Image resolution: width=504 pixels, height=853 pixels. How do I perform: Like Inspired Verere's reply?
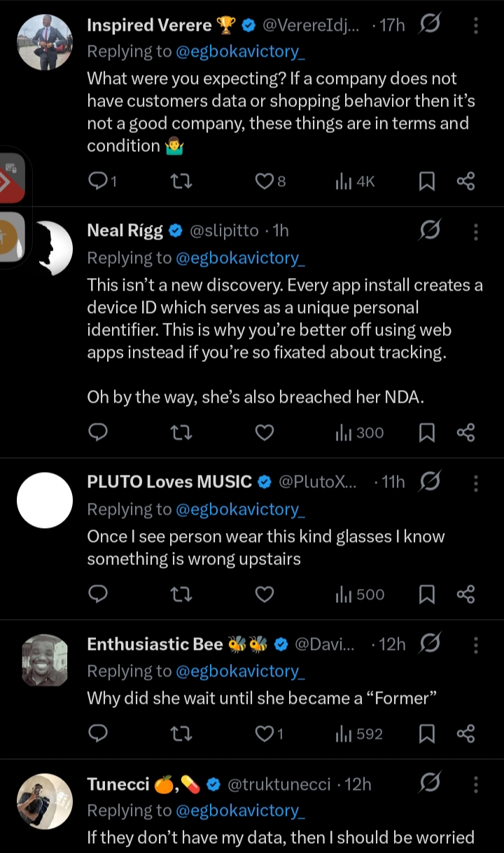(x=264, y=181)
